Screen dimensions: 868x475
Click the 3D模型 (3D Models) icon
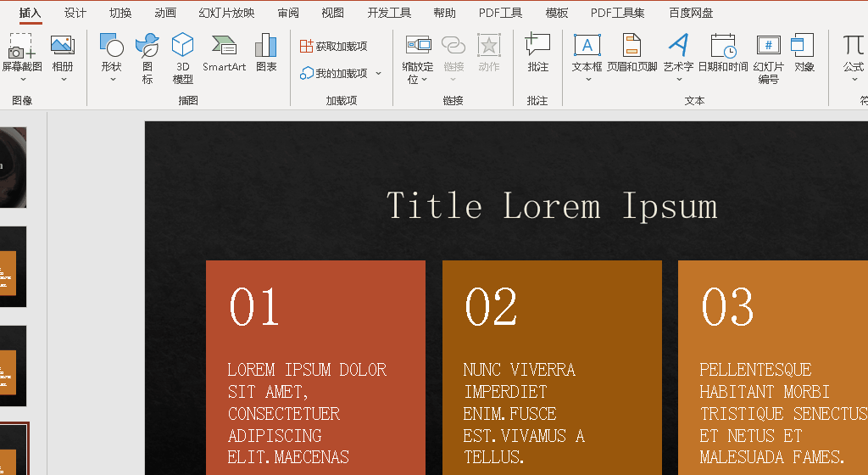click(182, 46)
